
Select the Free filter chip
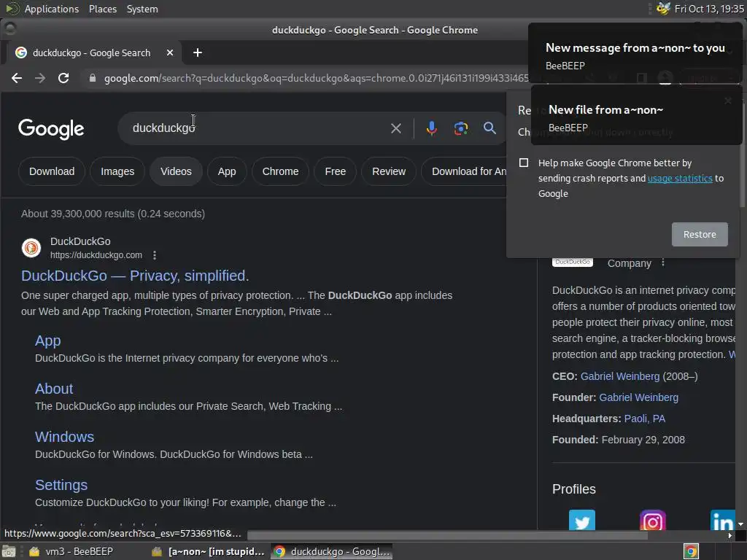(336, 171)
